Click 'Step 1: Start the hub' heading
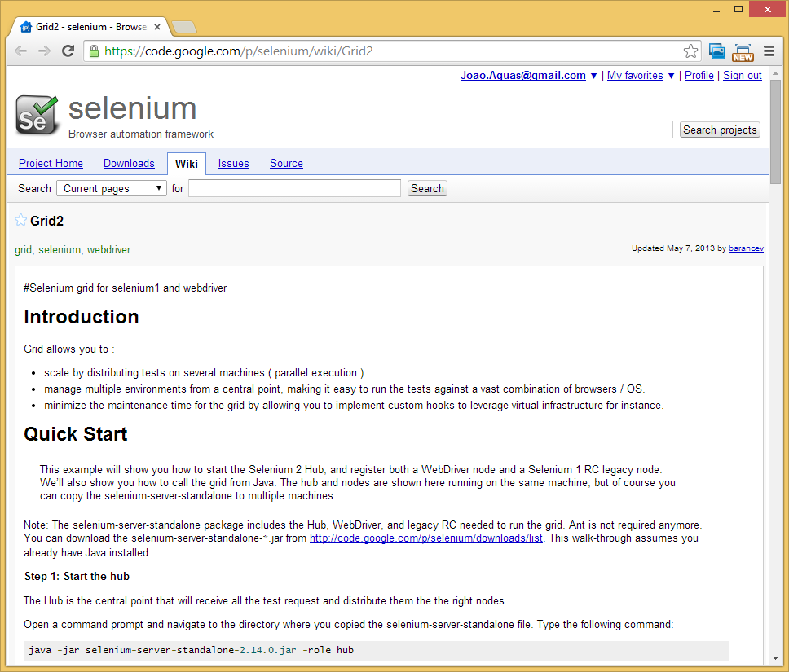 (77, 576)
